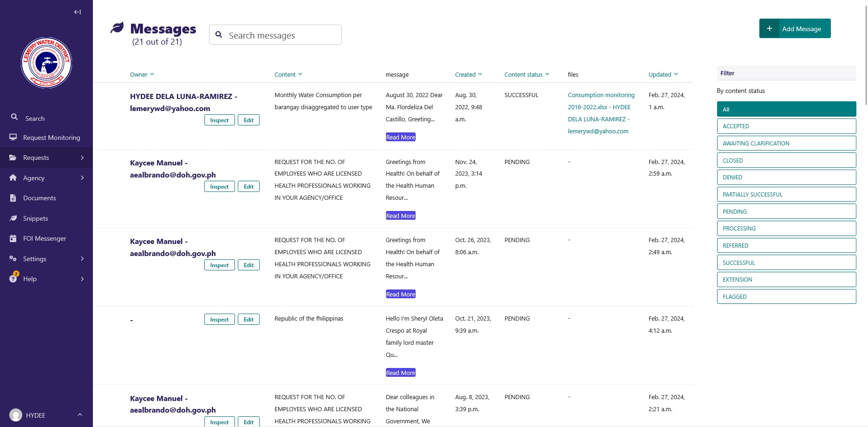Open Snippets via the leaf icon
868x427 pixels.
pos(13,218)
